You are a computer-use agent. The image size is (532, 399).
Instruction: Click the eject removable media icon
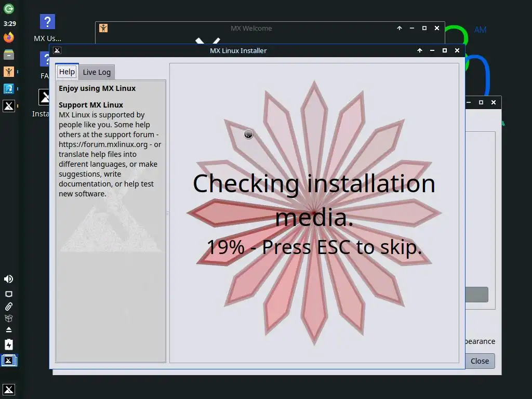[x=9, y=330]
